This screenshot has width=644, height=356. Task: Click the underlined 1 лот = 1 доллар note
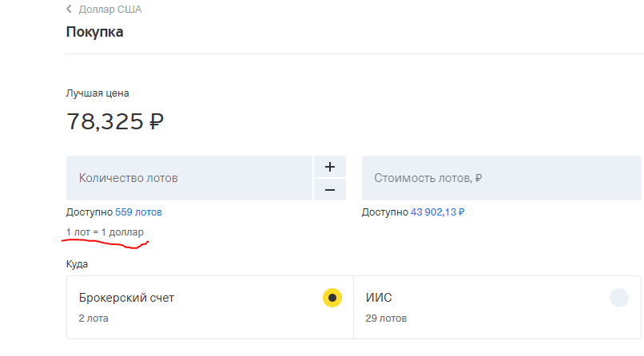[x=105, y=232]
